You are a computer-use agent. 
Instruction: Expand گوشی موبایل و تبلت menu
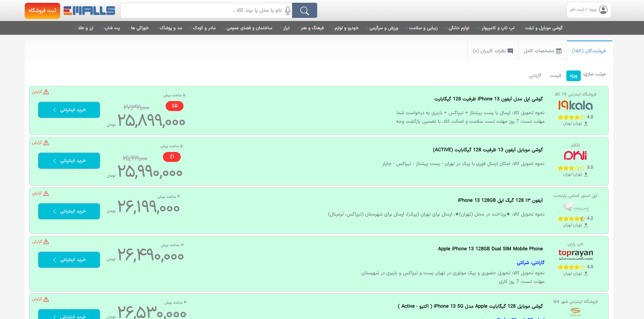pyautogui.click(x=543, y=28)
